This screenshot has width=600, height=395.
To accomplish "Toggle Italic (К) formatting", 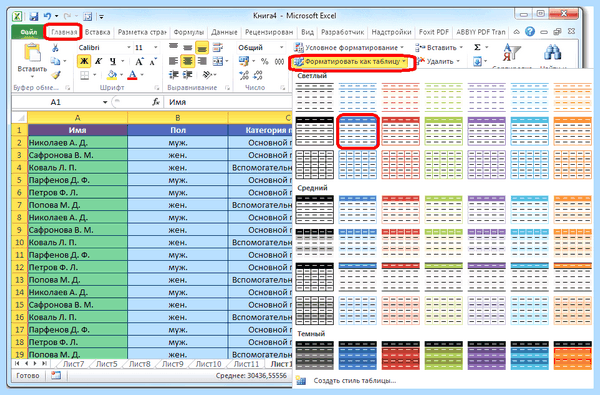I will pyautogui.click(x=98, y=61).
